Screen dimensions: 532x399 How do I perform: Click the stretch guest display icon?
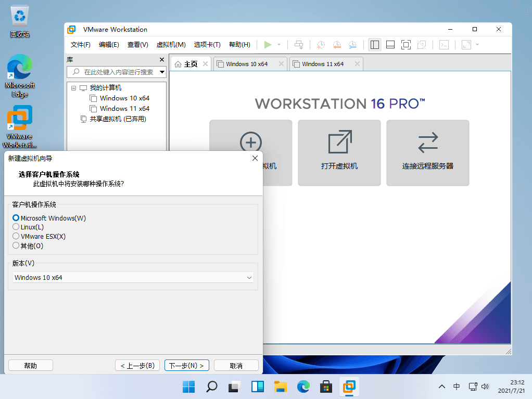[466, 45]
